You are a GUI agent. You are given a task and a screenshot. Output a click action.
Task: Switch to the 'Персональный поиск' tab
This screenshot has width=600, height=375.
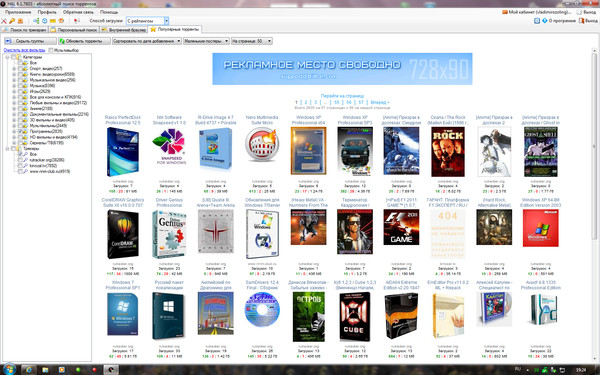point(74,29)
